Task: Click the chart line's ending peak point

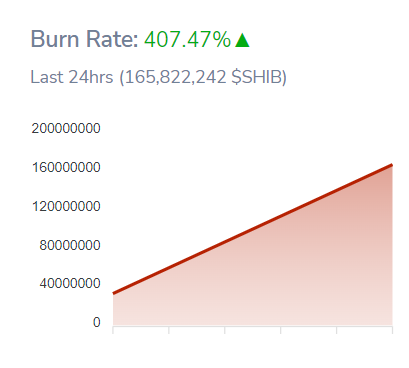Action: [x=392, y=165]
